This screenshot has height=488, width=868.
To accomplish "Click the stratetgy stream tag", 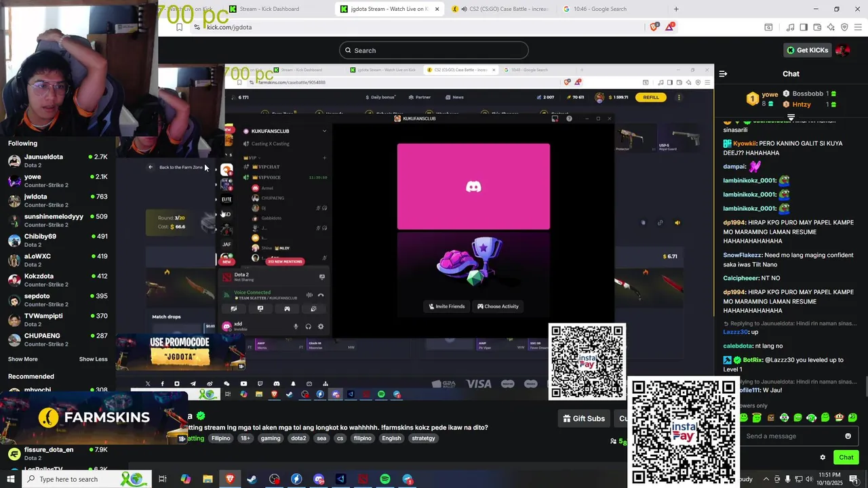I will click(x=423, y=439).
